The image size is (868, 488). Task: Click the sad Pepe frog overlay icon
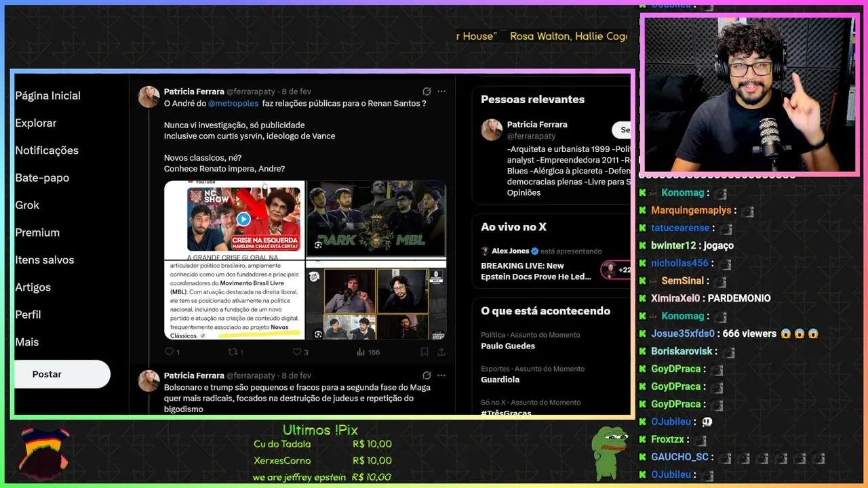[609, 452]
